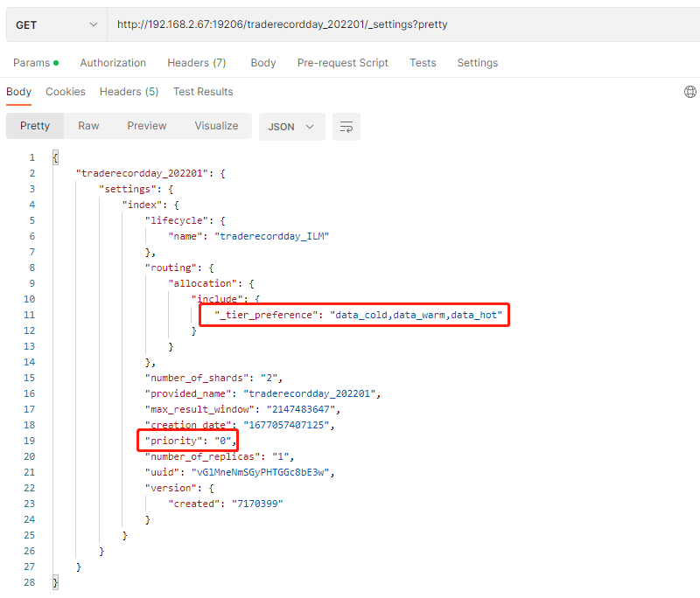Click line number 11 in the gutter
The width and height of the screenshot is (700, 598).
(30, 316)
